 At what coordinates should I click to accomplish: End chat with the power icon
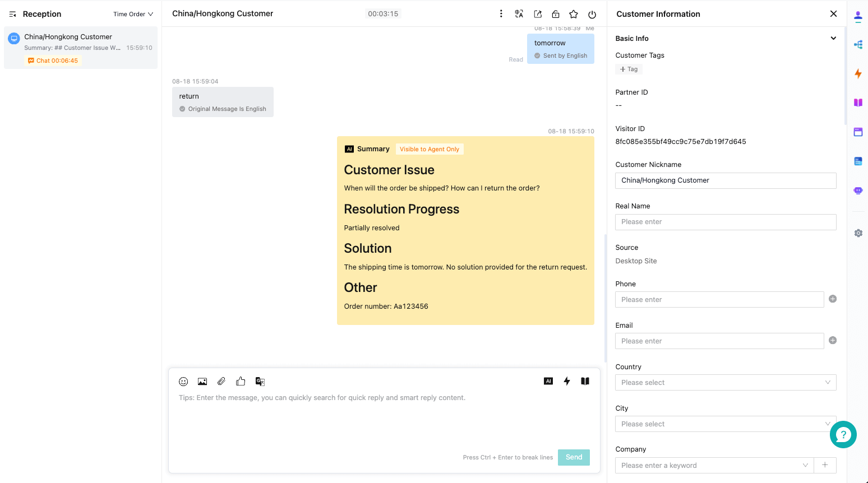[x=592, y=14]
